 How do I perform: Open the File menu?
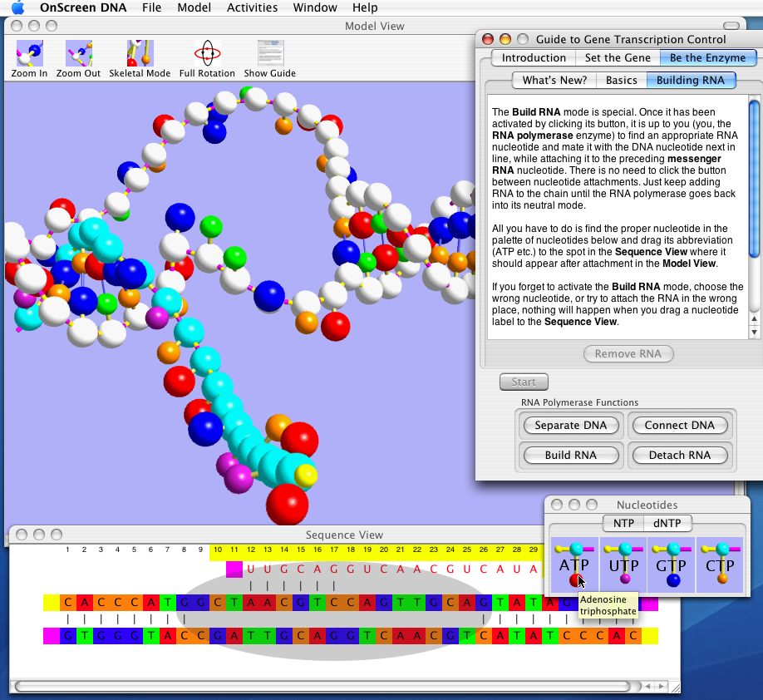(152, 7)
